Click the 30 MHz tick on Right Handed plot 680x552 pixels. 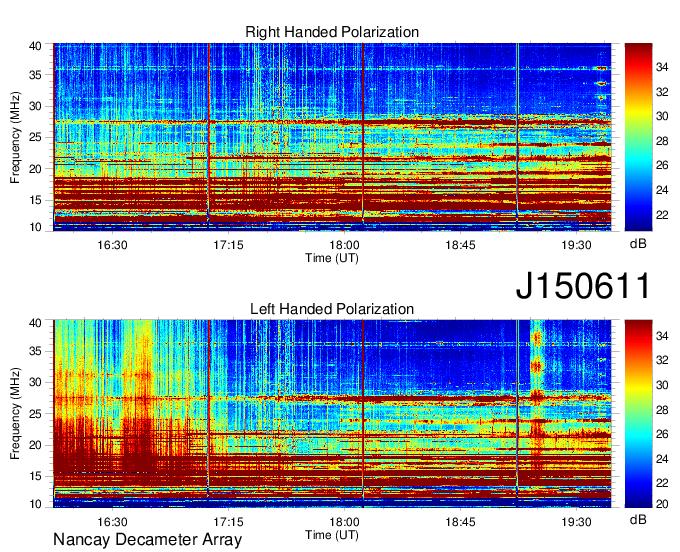35,106
